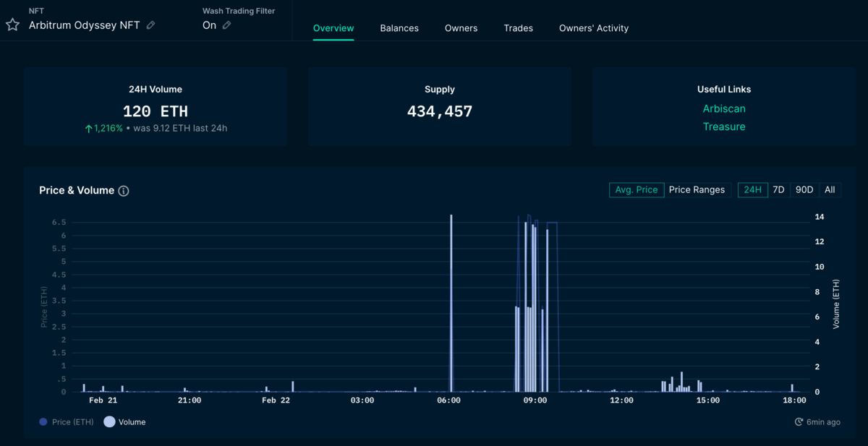Select the 90D time range

(804, 190)
